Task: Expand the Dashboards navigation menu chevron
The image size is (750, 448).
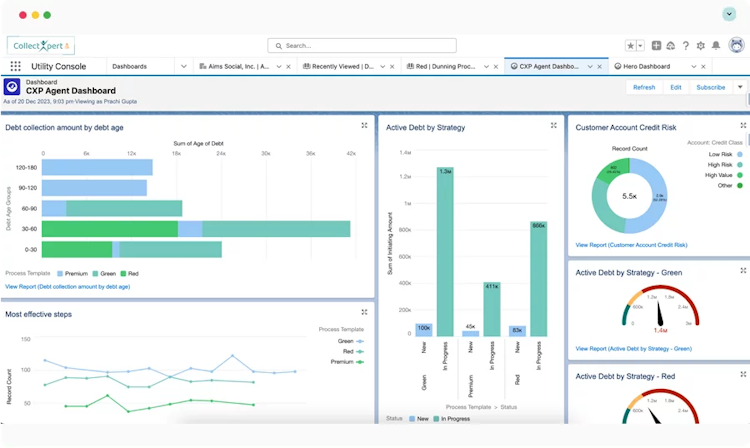Action: [x=184, y=66]
